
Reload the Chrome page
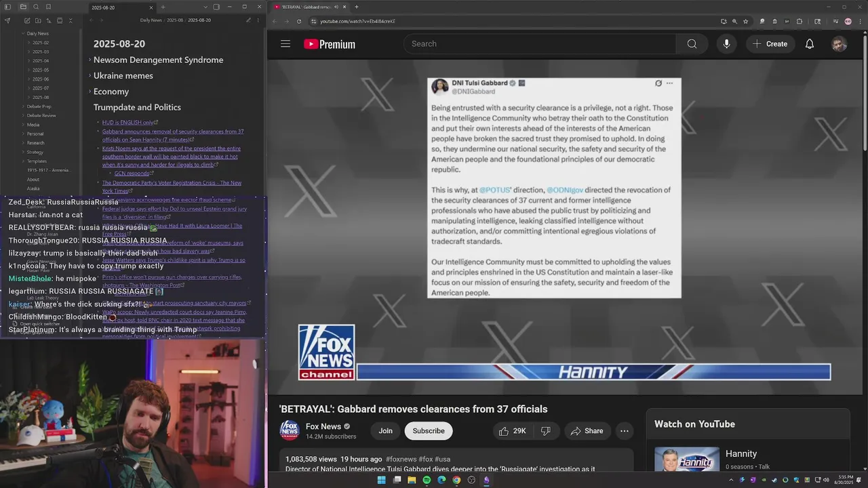[x=299, y=21]
